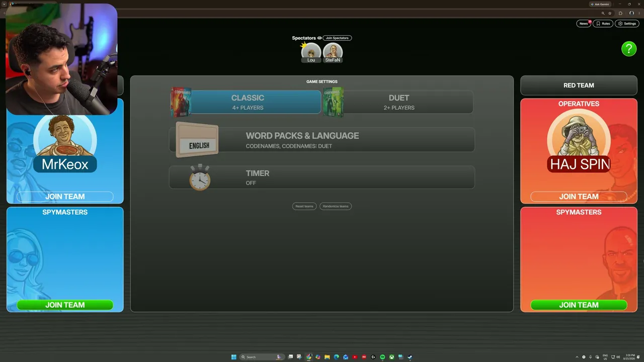This screenshot has width=644, height=362.
Task: Click the GAME SETTINGS heading
Action: 322,81
